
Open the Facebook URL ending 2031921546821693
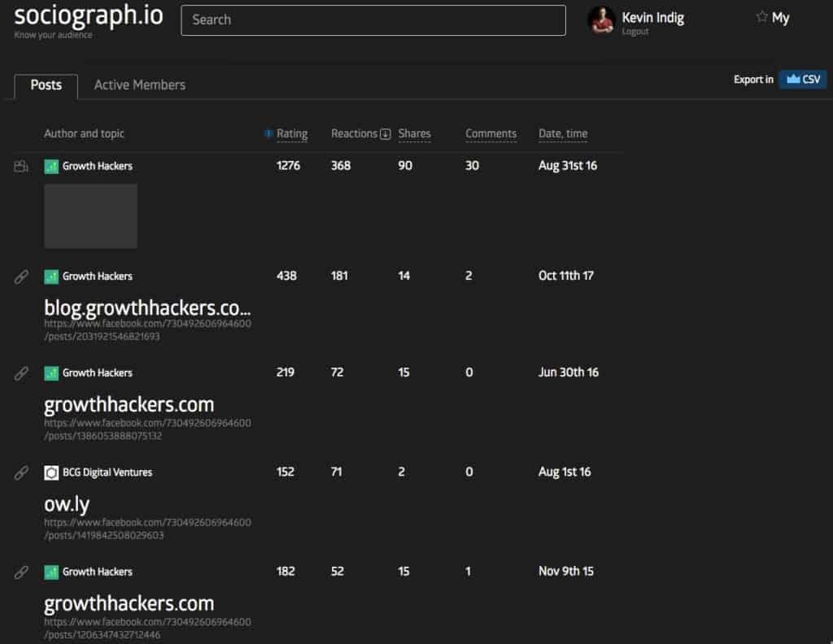tap(148, 329)
